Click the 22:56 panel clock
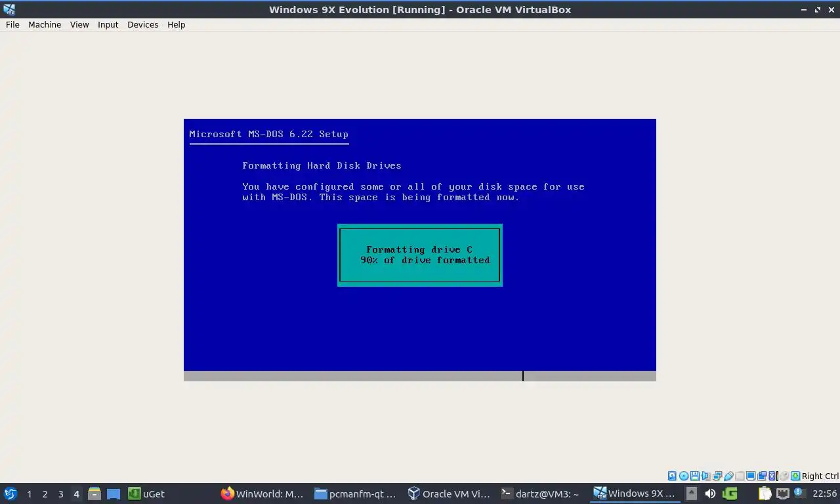 point(824,493)
